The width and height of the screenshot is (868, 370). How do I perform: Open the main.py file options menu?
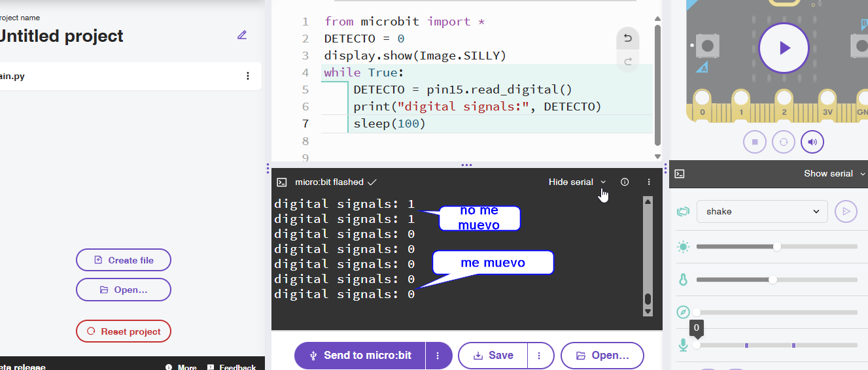pyautogui.click(x=248, y=76)
